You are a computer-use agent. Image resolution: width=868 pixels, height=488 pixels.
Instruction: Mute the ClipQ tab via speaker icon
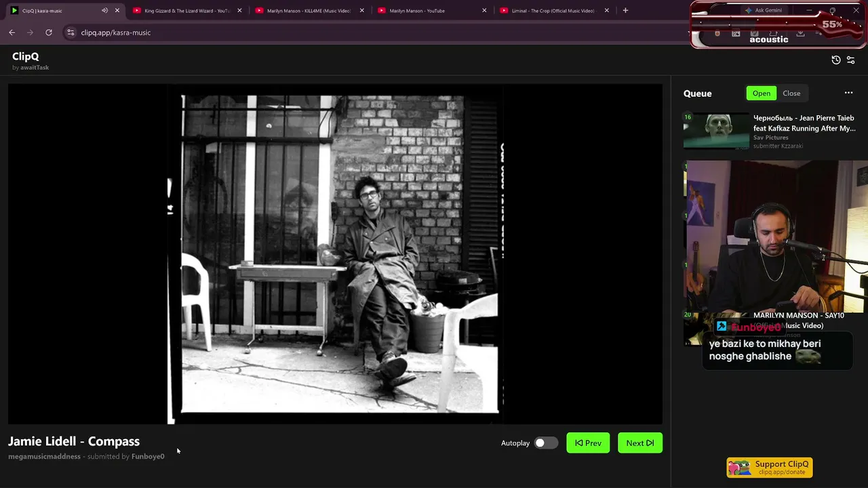point(104,11)
